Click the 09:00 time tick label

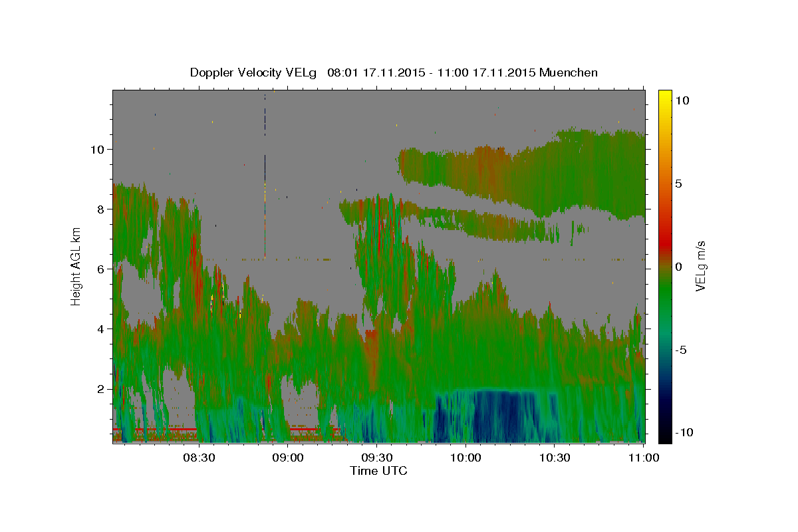click(288, 458)
